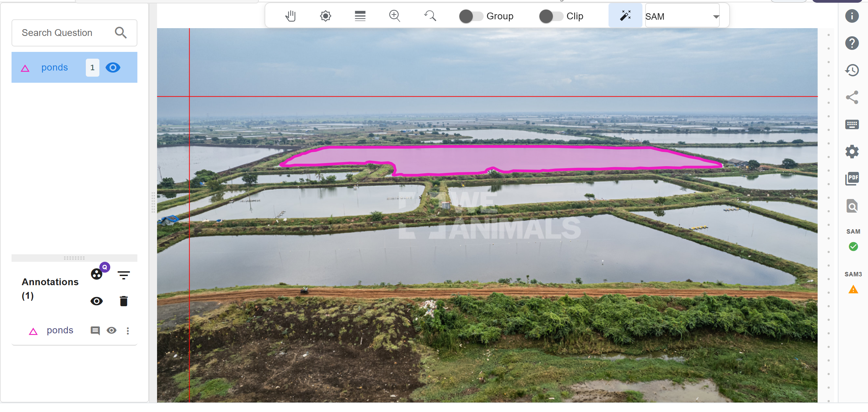
Task: Open the history clock icon
Action: click(x=852, y=71)
